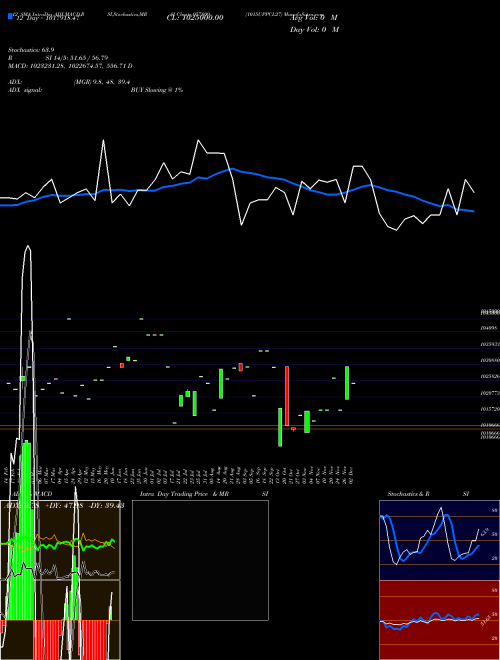Click the MACD histogram panel below ADX
The height and width of the screenshot is (660, 500).
(x=60, y=620)
